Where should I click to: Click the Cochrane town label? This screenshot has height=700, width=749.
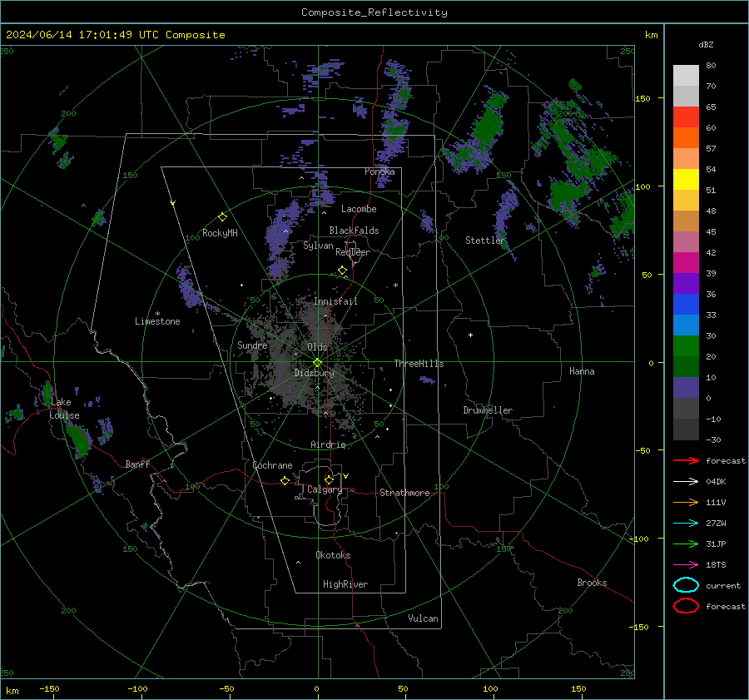272,465
